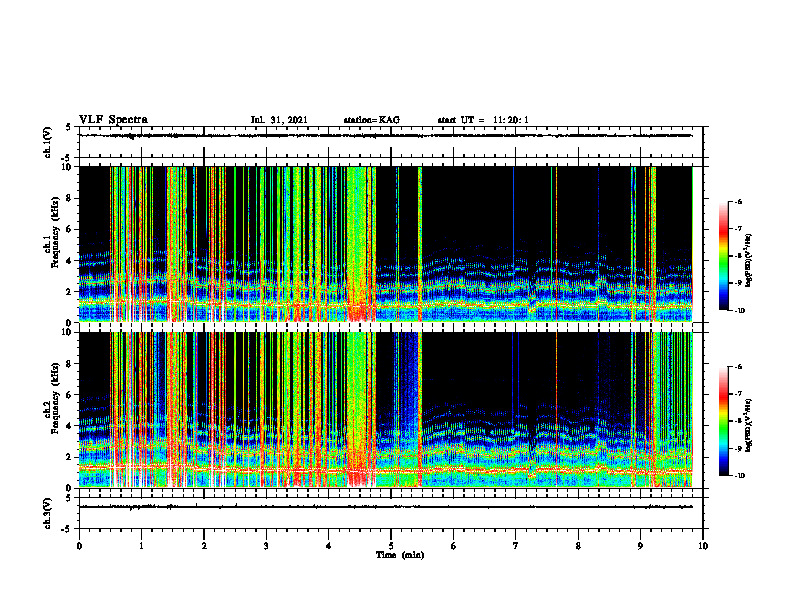Click the "-6" label on ch.2 color scale
The image size is (792, 612).
[738, 367]
